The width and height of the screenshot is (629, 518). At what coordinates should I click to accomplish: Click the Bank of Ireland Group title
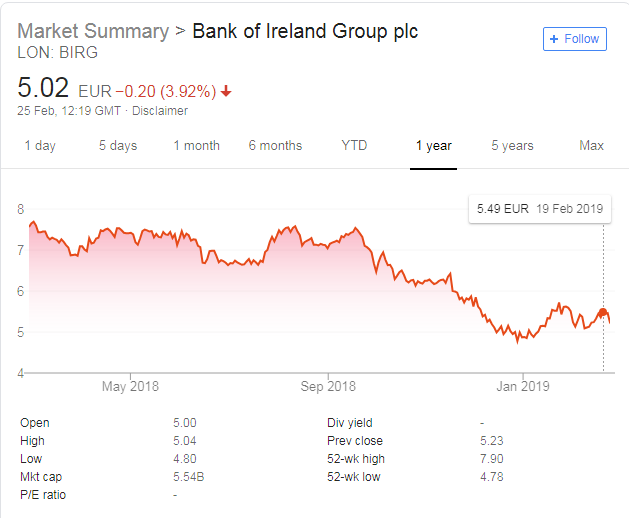[x=305, y=31]
